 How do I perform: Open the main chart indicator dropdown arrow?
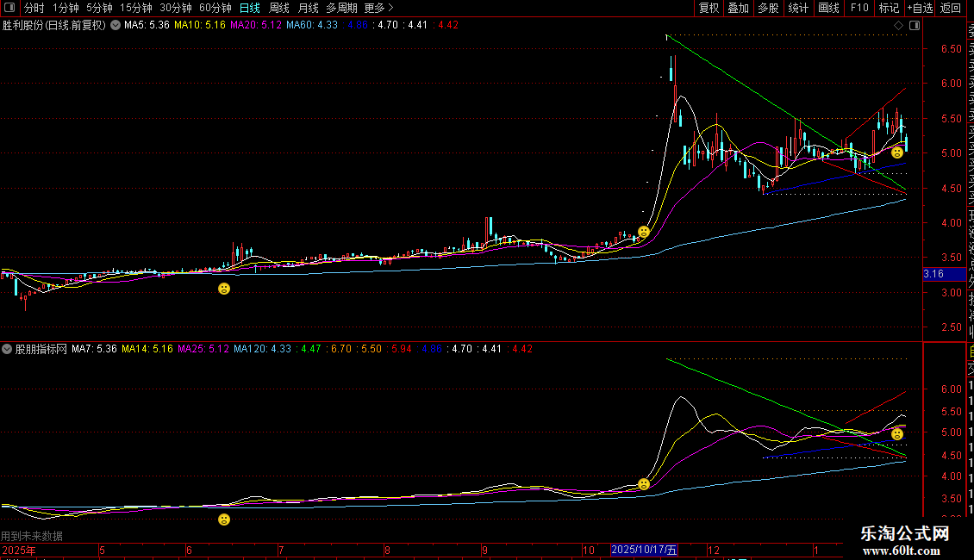coord(115,25)
